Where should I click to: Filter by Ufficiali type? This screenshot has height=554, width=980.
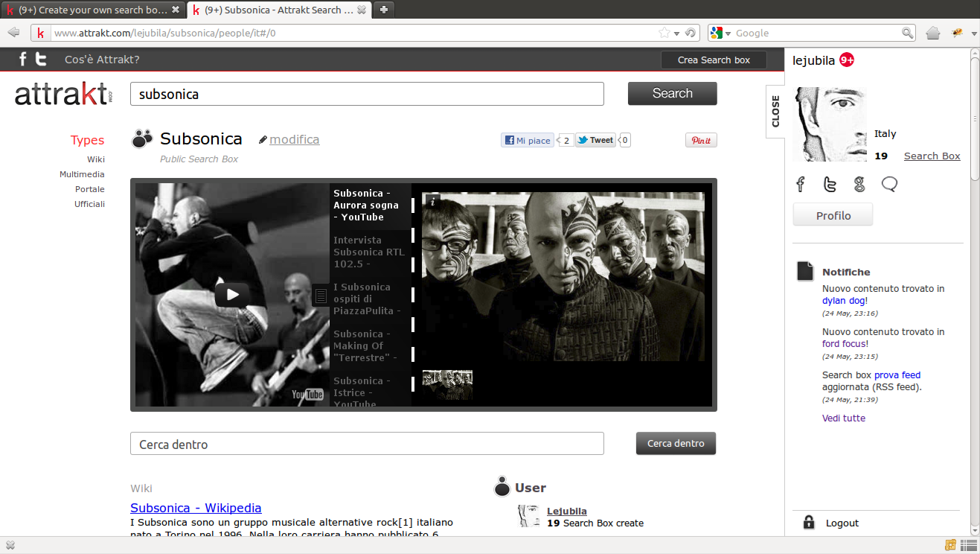pos(89,204)
